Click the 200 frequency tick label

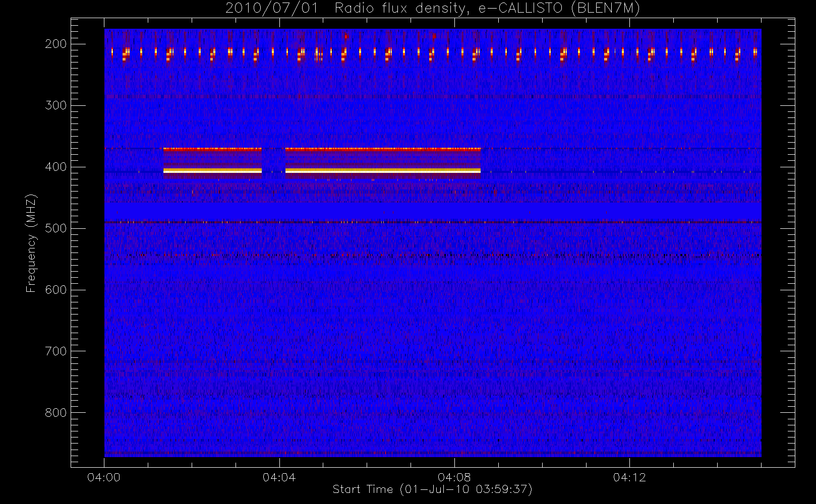click(x=55, y=44)
